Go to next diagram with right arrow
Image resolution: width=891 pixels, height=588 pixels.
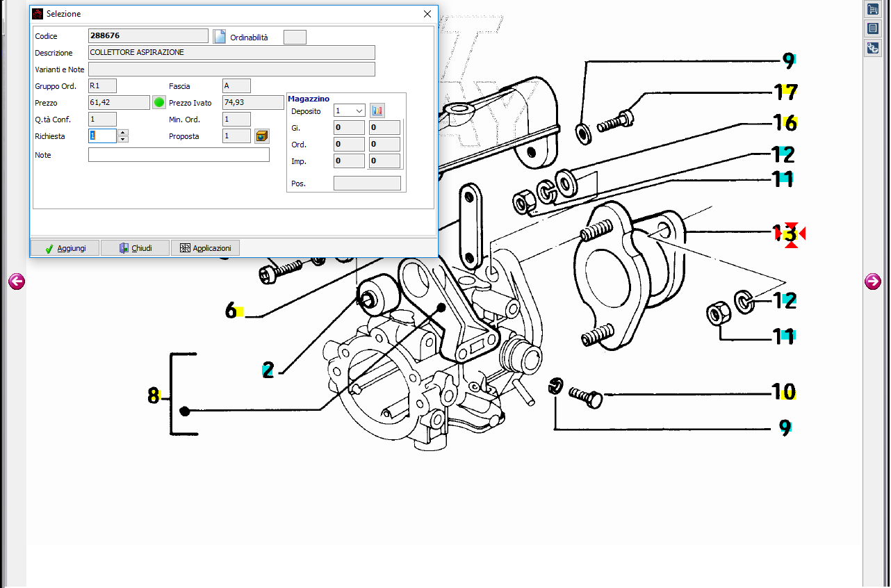point(872,281)
